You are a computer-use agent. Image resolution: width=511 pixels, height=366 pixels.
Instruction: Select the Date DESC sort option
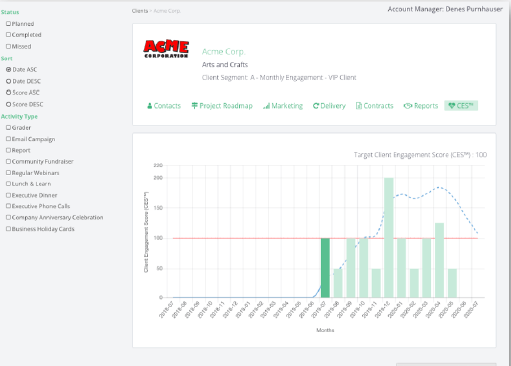coord(9,81)
